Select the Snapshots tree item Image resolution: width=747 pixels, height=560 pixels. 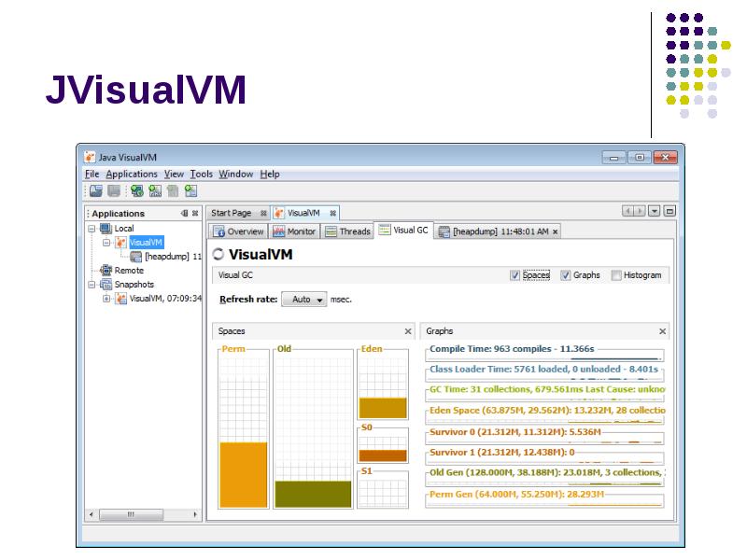[x=134, y=285]
